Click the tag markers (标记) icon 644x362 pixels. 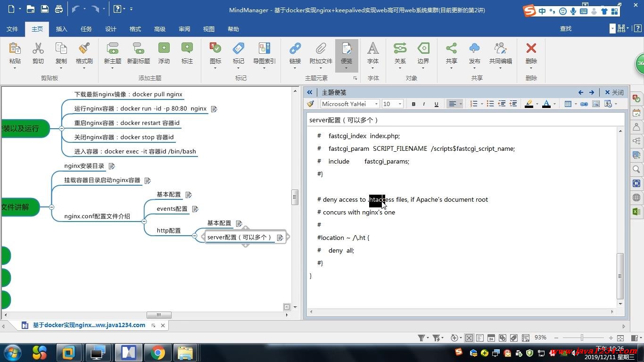tap(239, 49)
